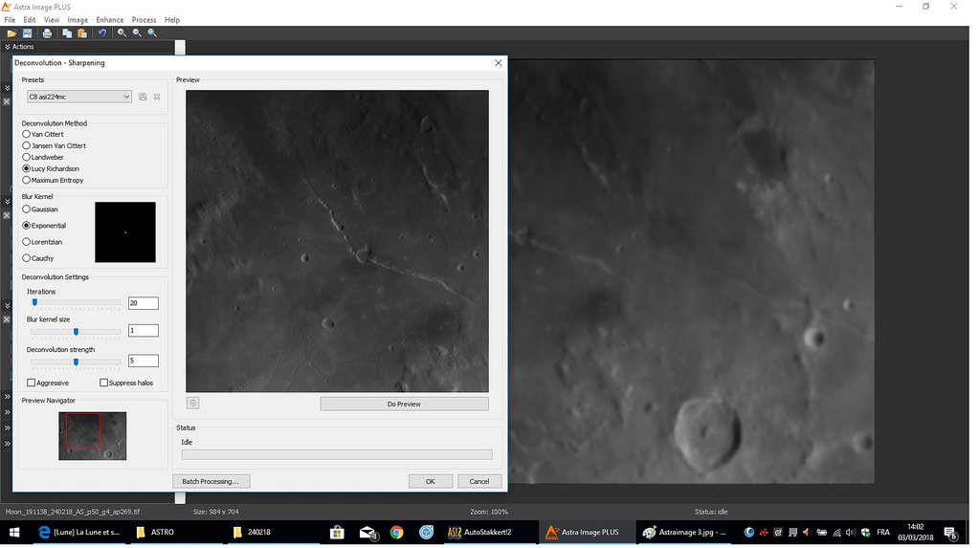Open the Process menu
The width and height of the screenshot is (980, 548).
coord(144,20)
